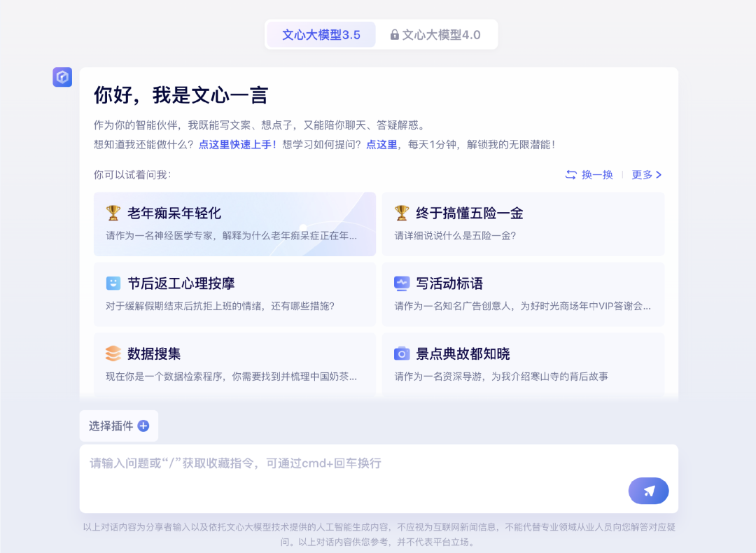Click the prompt 请作为一名神经医学专家 text
Image resolution: width=756 pixels, height=553 pixels.
pos(232,236)
